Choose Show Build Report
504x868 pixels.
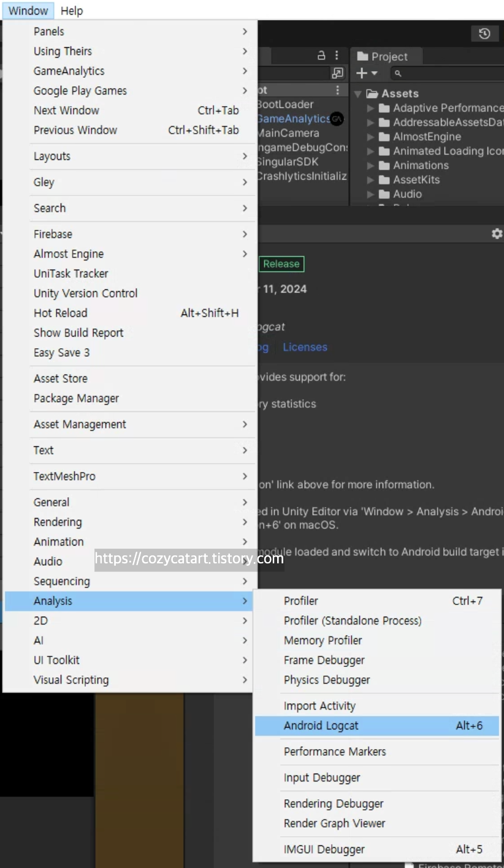tap(130, 333)
